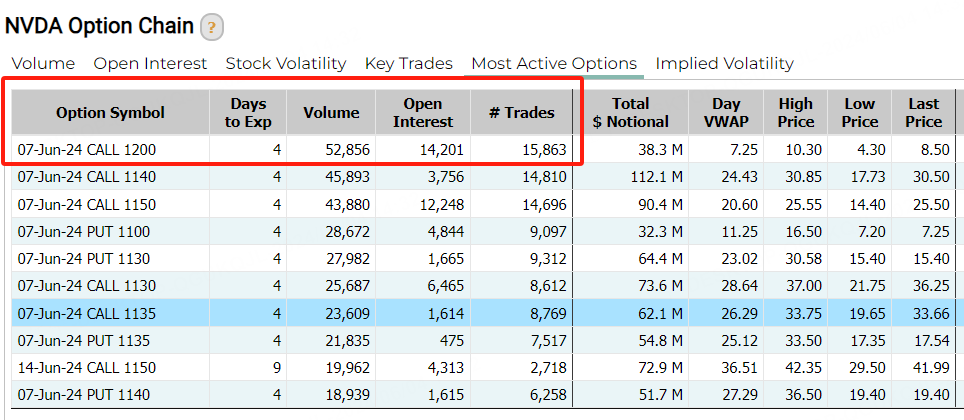
Task: Sort by Last Price column header
Action: click(x=923, y=113)
